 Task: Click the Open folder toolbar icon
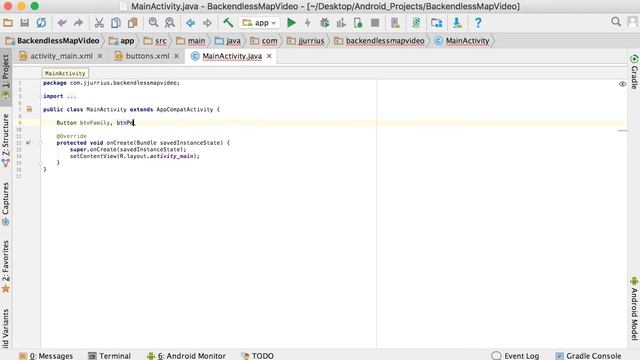(8, 23)
